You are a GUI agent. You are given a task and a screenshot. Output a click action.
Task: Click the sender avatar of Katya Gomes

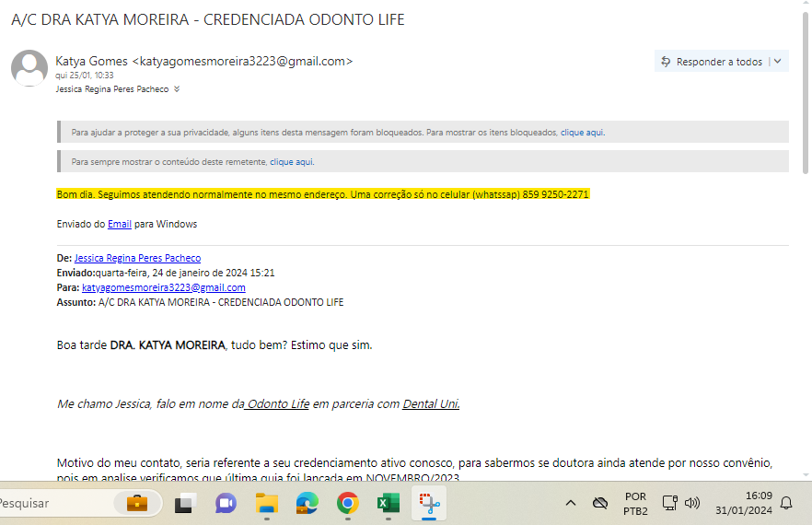pos(29,68)
